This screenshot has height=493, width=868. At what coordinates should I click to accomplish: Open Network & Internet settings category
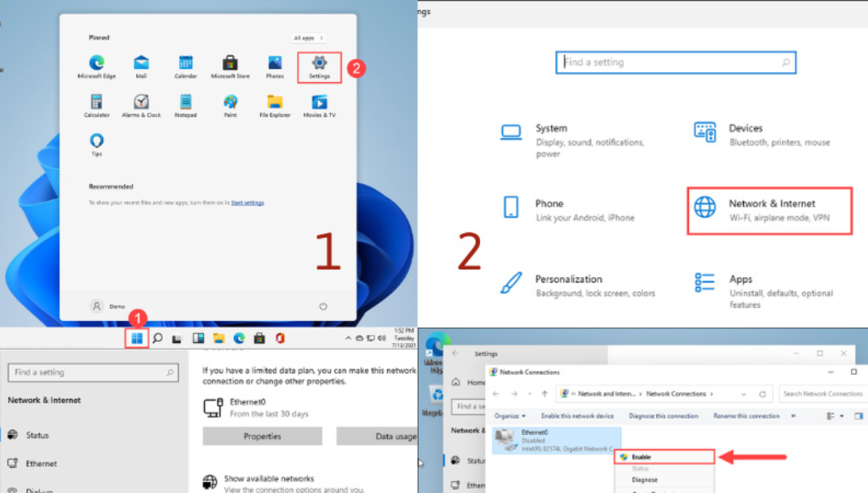click(769, 211)
